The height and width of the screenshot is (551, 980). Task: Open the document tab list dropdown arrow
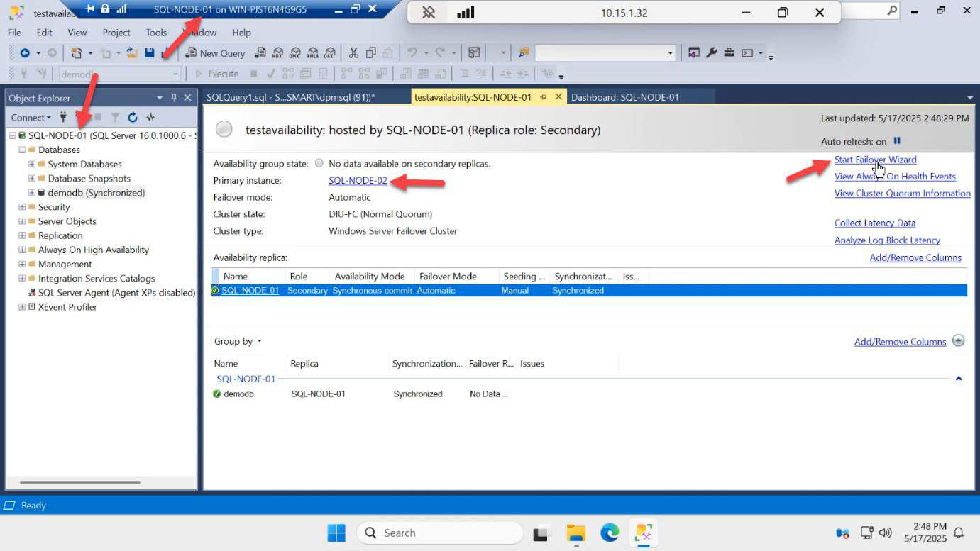pyautogui.click(x=969, y=97)
